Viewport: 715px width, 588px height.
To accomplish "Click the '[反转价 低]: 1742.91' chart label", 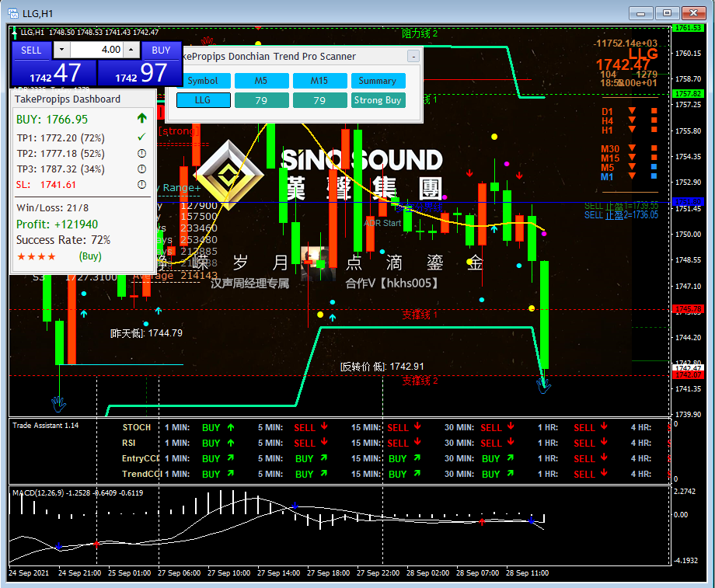I will pos(382,367).
